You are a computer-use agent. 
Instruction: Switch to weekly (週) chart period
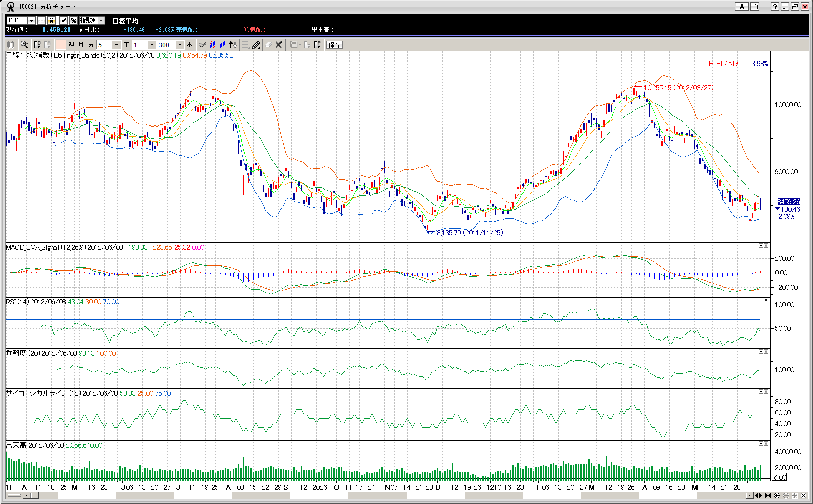click(x=71, y=45)
